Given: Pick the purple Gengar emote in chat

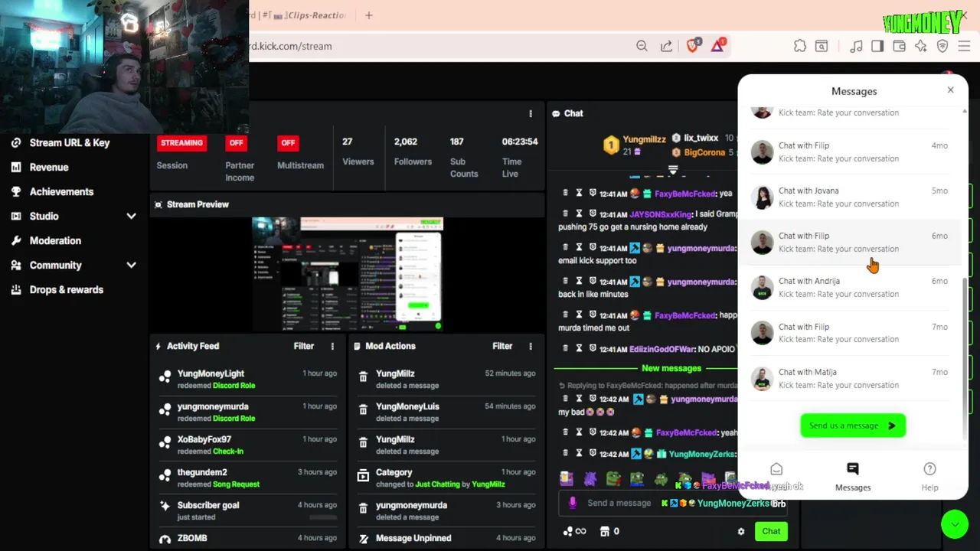Looking at the screenshot, I should point(590,479).
